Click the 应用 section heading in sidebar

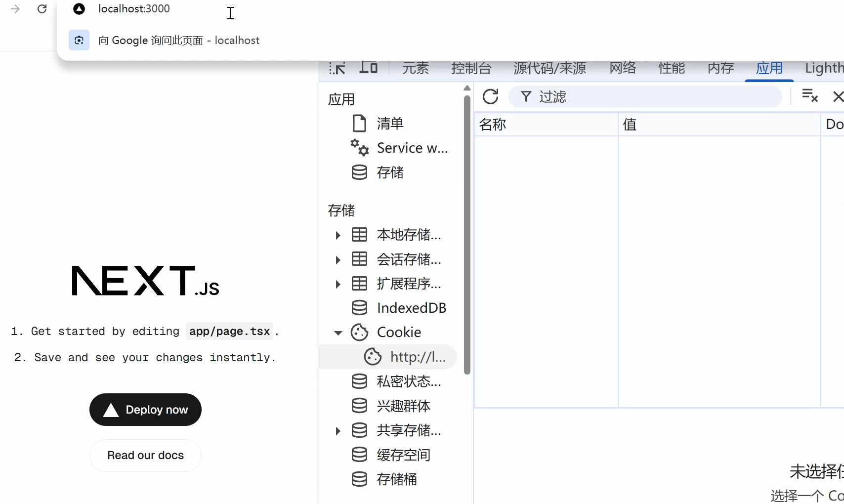[x=341, y=99]
